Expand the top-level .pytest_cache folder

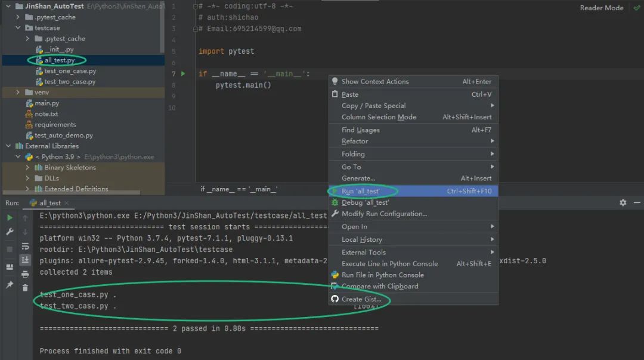[x=18, y=17]
